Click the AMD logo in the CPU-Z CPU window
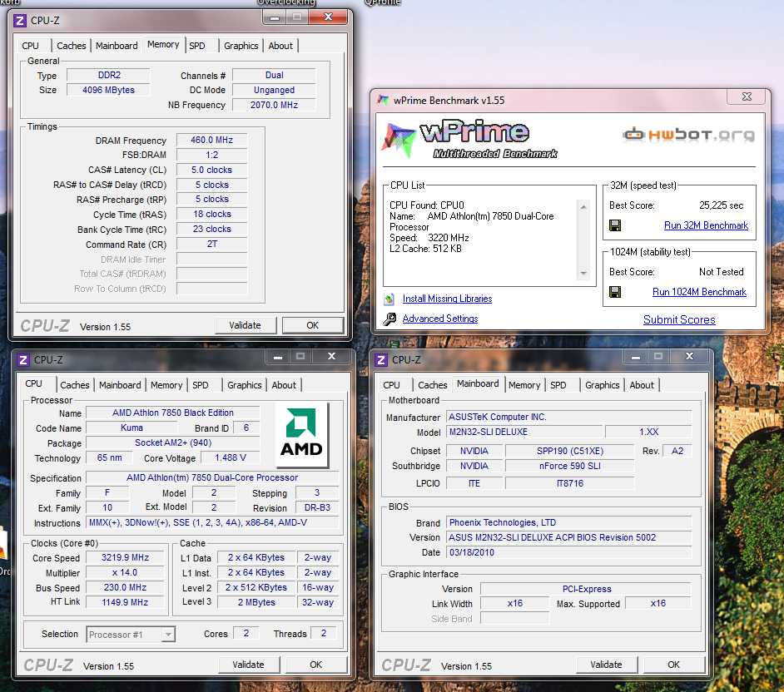The width and height of the screenshot is (784, 692). [x=301, y=434]
